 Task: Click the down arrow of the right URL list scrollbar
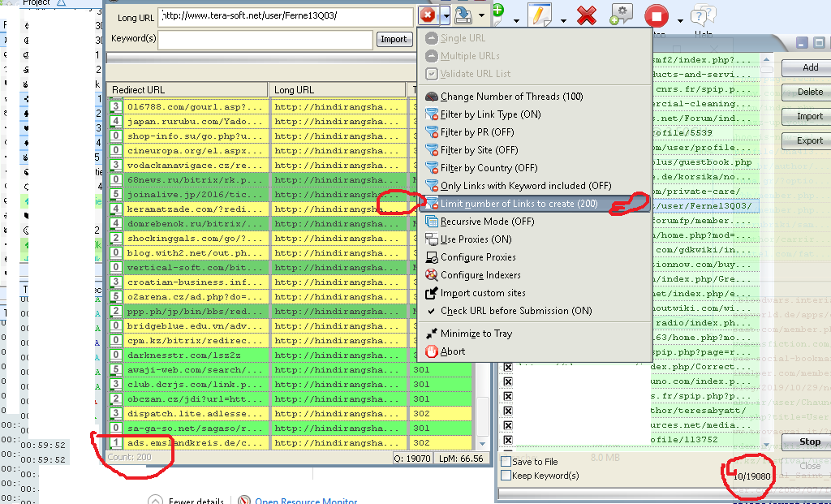(x=767, y=445)
